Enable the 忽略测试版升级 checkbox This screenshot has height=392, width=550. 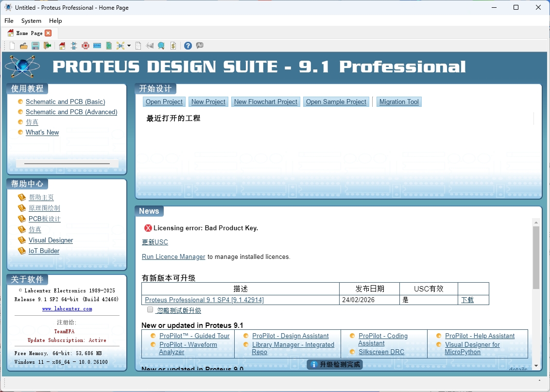150,309
